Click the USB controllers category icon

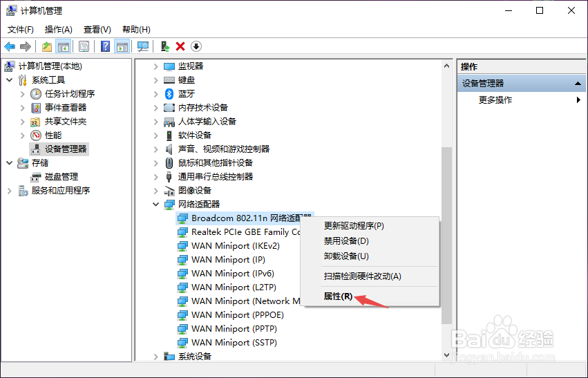point(169,177)
